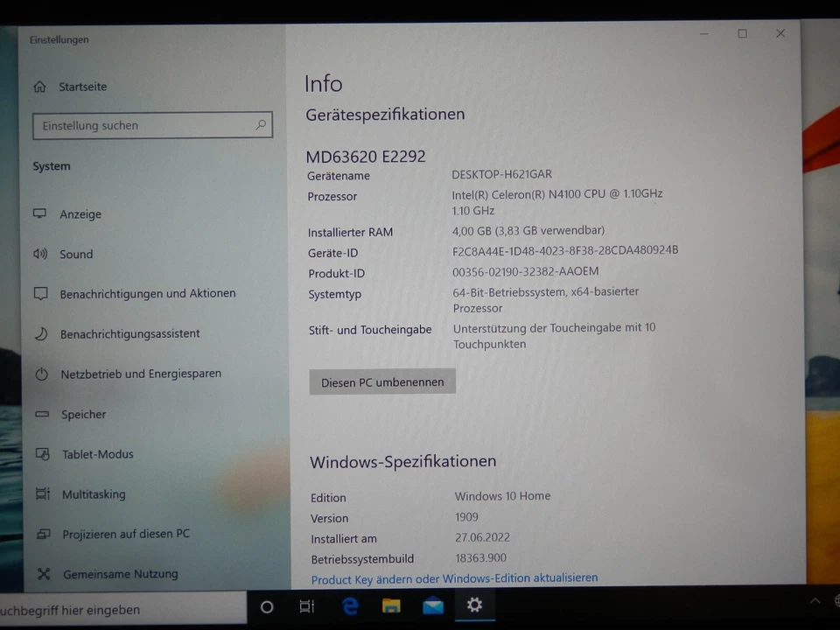The width and height of the screenshot is (840, 630).
Task: Switch to Tablet-Modus settings
Action: (x=98, y=454)
